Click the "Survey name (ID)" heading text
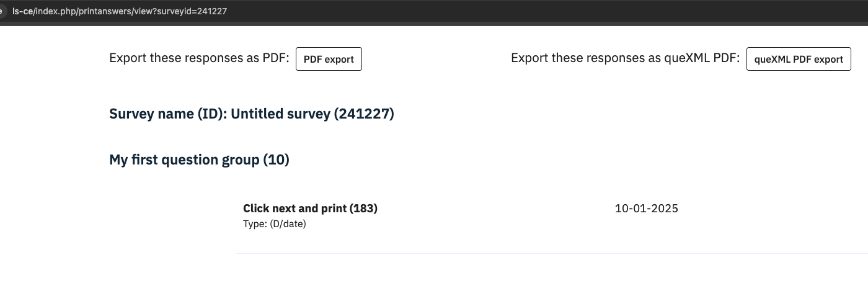 point(167,114)
